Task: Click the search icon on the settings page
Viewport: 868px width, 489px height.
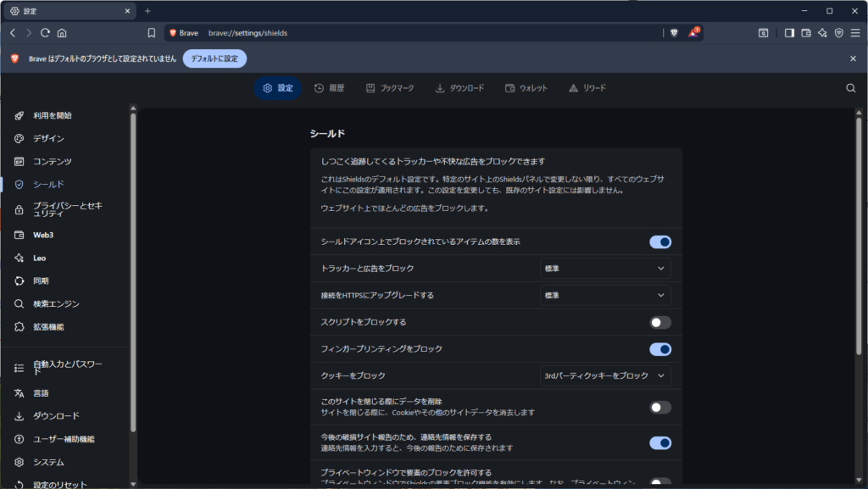Action: pyautogui.click(x=850, y=87)
